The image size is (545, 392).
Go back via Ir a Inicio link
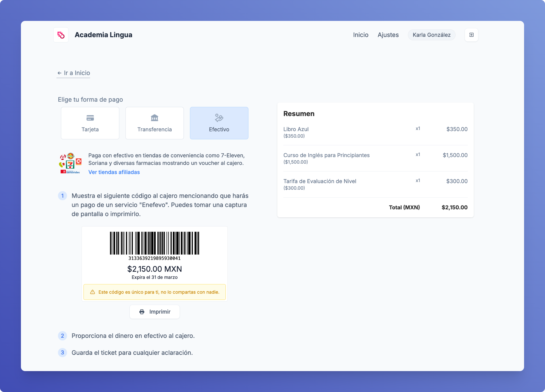73,73
